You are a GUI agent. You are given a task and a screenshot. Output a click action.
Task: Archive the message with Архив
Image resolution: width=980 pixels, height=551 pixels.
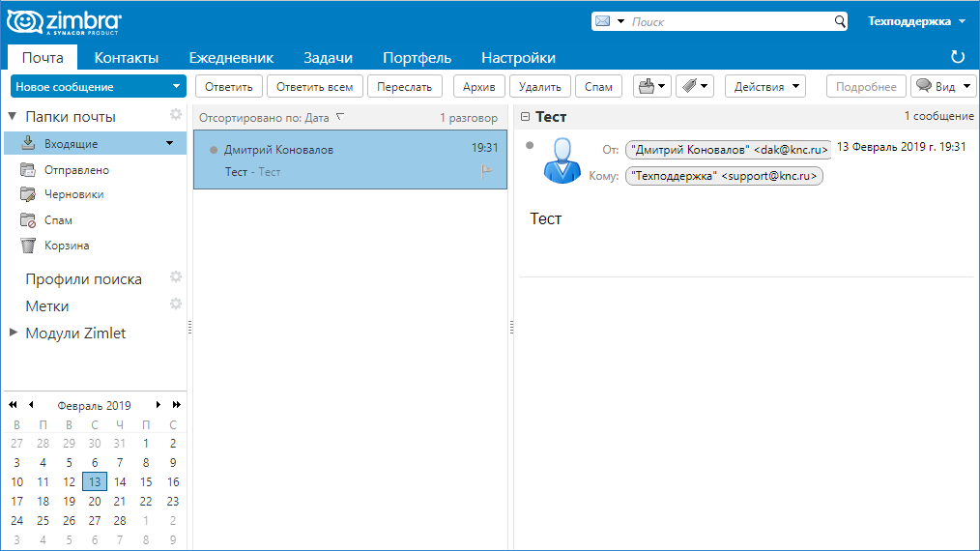click(x=478, y=86)
